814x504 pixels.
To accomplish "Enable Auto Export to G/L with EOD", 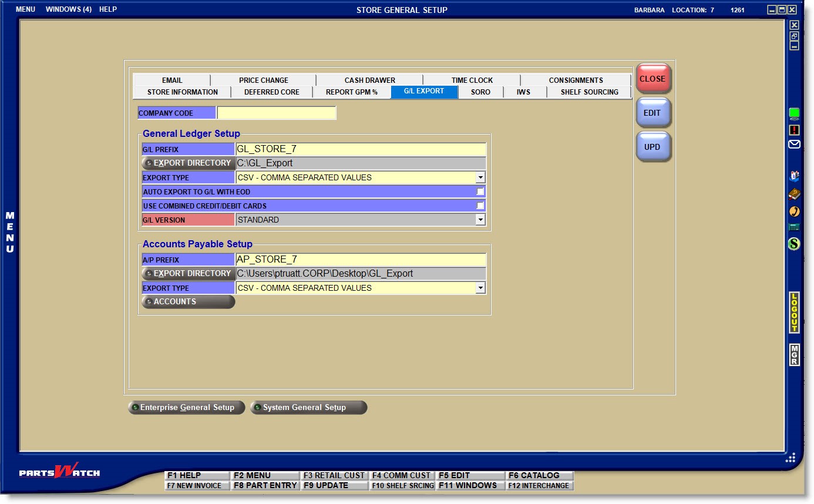I will click(x=480, y=192).
